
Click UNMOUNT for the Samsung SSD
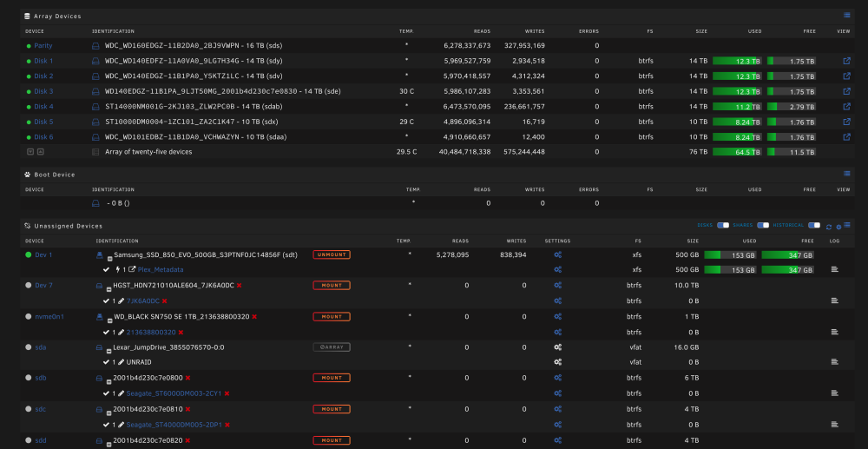pos(332,254)
